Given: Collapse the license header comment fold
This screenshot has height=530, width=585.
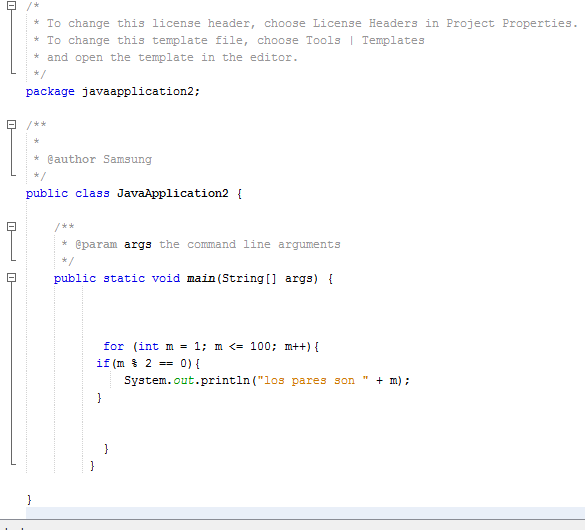Looking at the screenshot, I should pyautogui.click(x=12, y=5).
